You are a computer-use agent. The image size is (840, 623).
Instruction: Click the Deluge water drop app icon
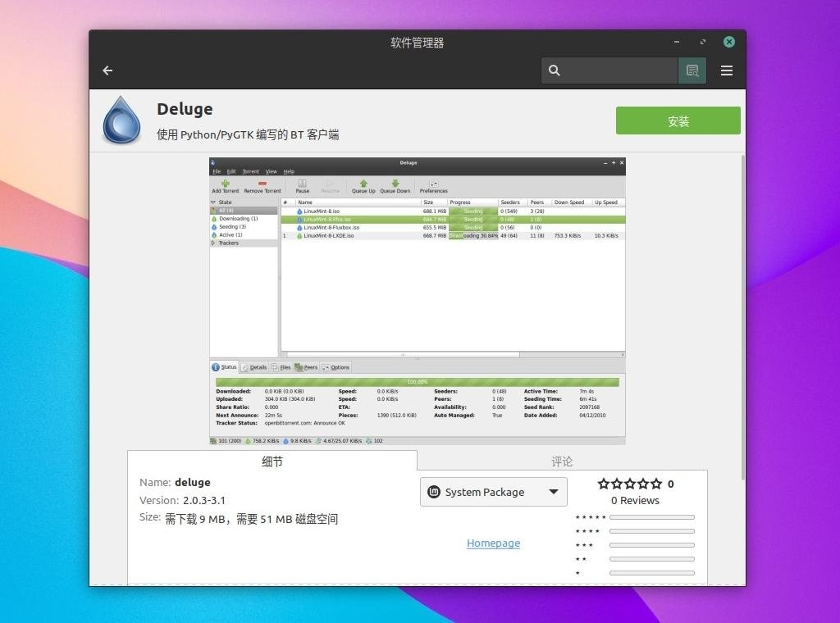click(121, 121)
